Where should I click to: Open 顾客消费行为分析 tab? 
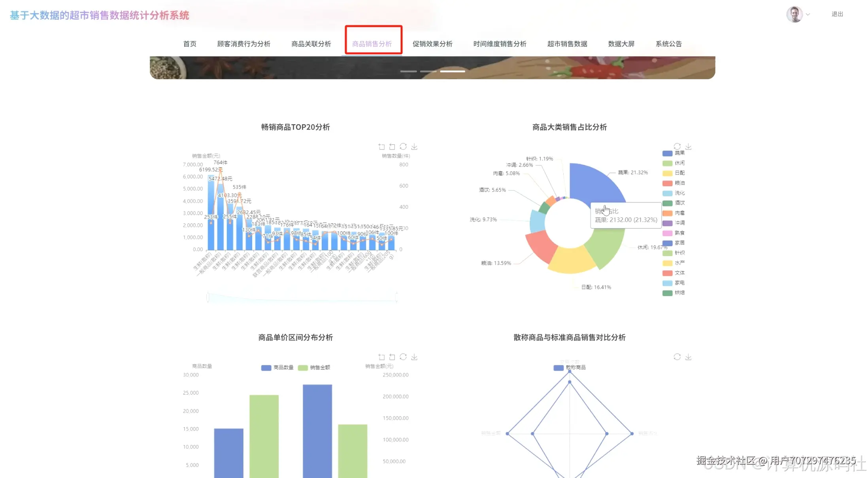243,44
